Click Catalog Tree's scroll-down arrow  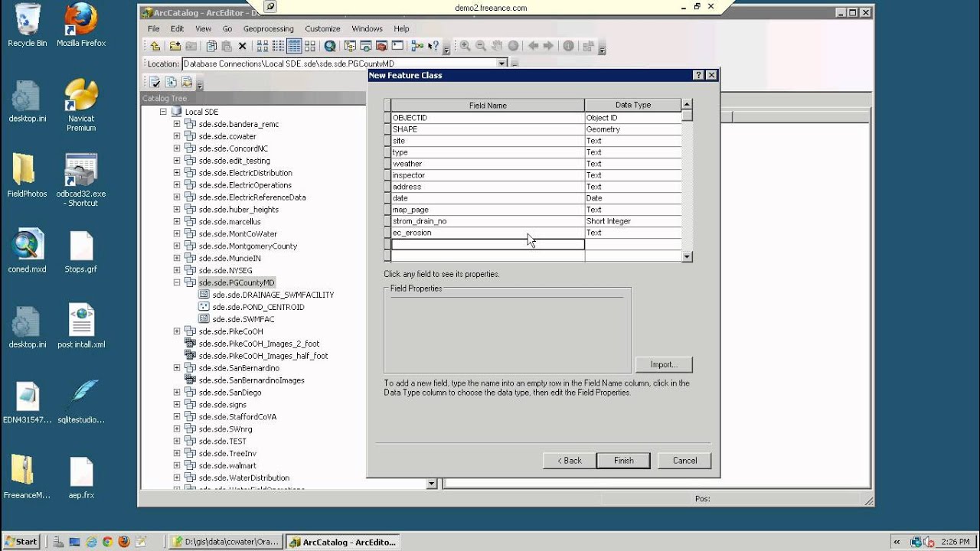[x=431, y=484]
